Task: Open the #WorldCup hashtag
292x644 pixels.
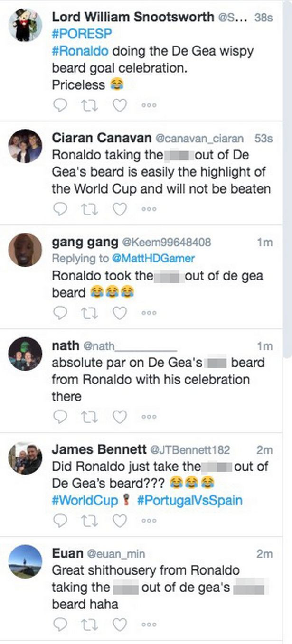Action: click(85, 500)
